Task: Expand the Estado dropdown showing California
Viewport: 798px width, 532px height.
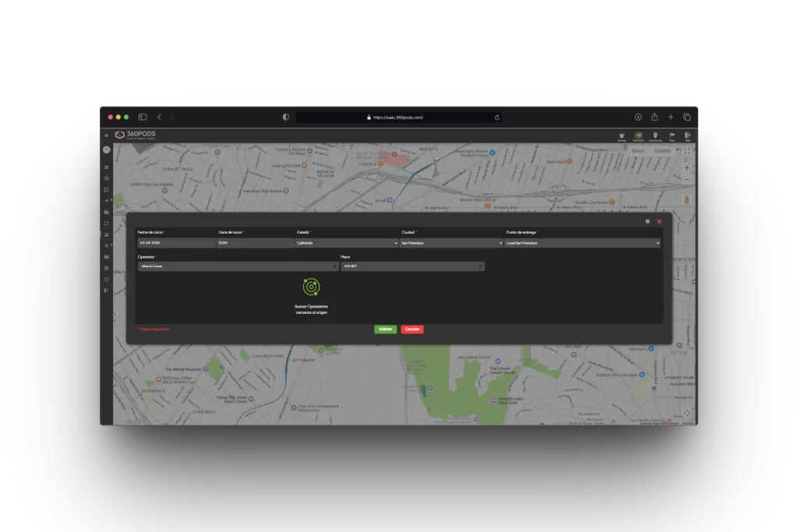Action: pyautogui.click(x=347, y=243)
